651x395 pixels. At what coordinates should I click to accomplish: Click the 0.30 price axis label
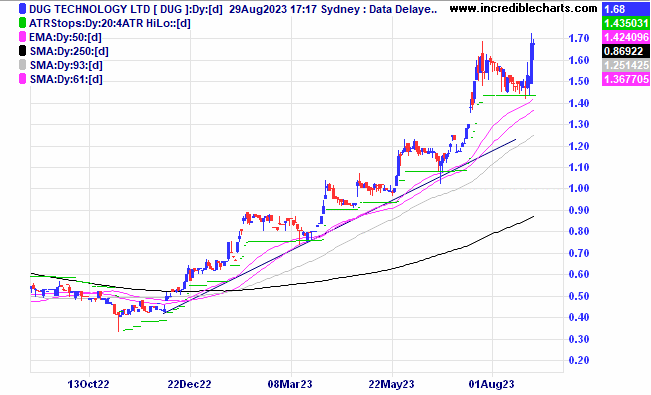[578, 339]
